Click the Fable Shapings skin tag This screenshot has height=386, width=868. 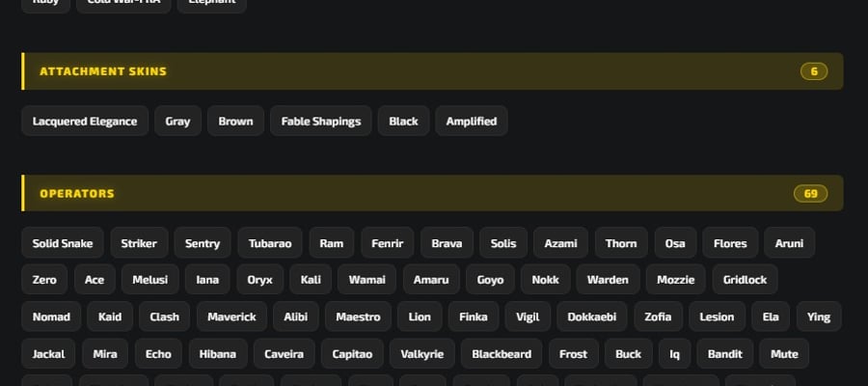[320, 122]
